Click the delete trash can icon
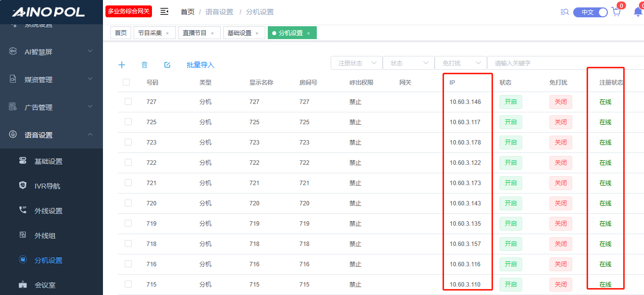 145,65
